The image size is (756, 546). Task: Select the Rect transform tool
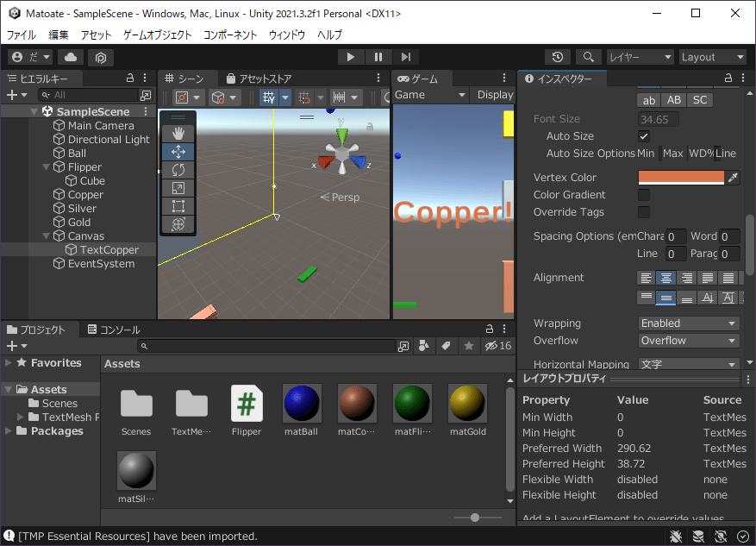click(178, 206)
